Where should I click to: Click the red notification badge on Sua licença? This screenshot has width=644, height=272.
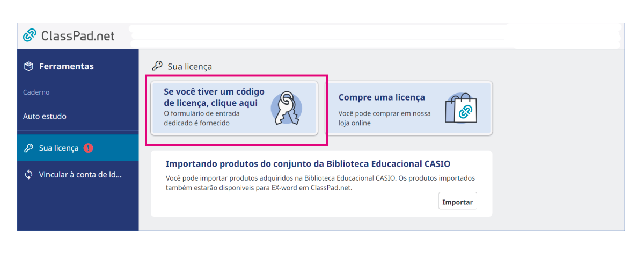pos(89,148)
